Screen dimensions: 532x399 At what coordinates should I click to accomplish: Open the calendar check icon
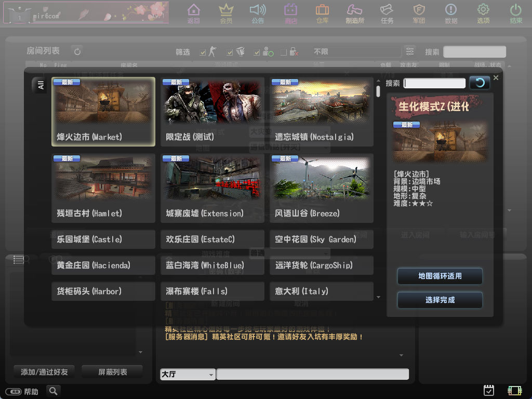pos(488,390)
